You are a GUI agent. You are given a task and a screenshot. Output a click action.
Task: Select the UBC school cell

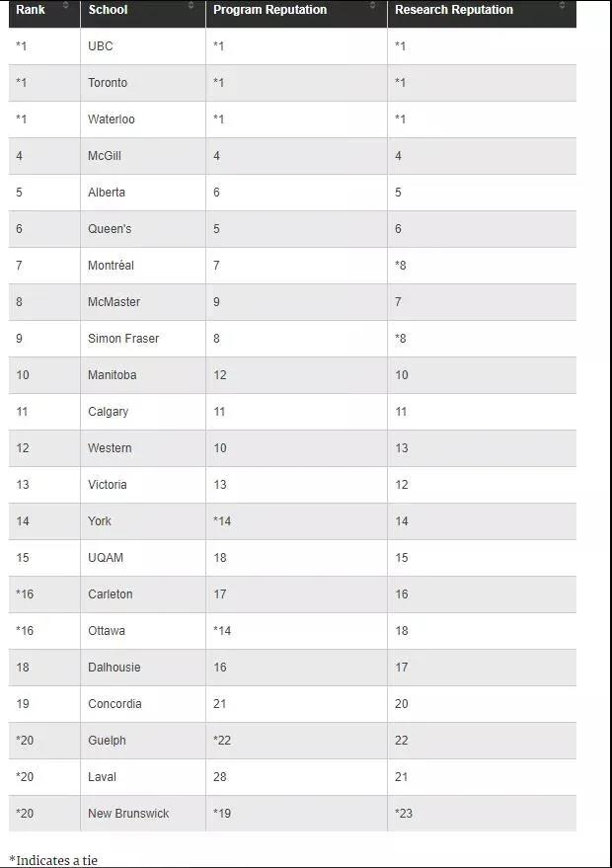(101, 46)
